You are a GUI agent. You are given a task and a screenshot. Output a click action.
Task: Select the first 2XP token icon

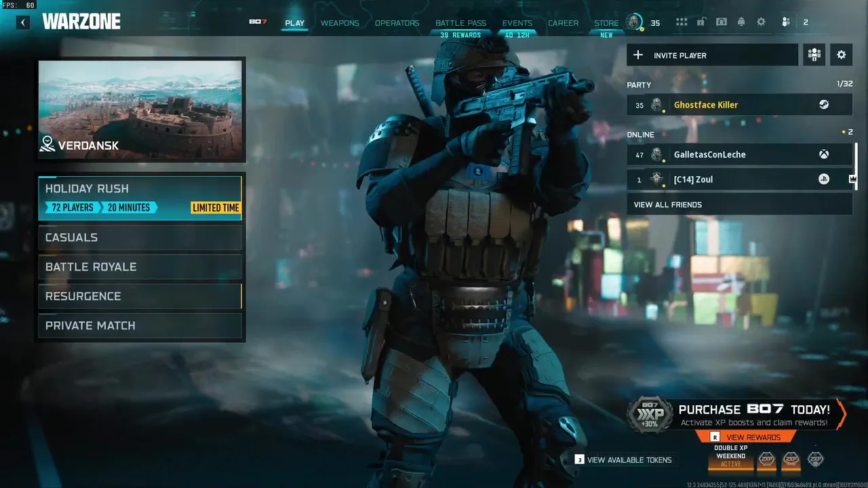pyautogui.click(x=766, y=460)
